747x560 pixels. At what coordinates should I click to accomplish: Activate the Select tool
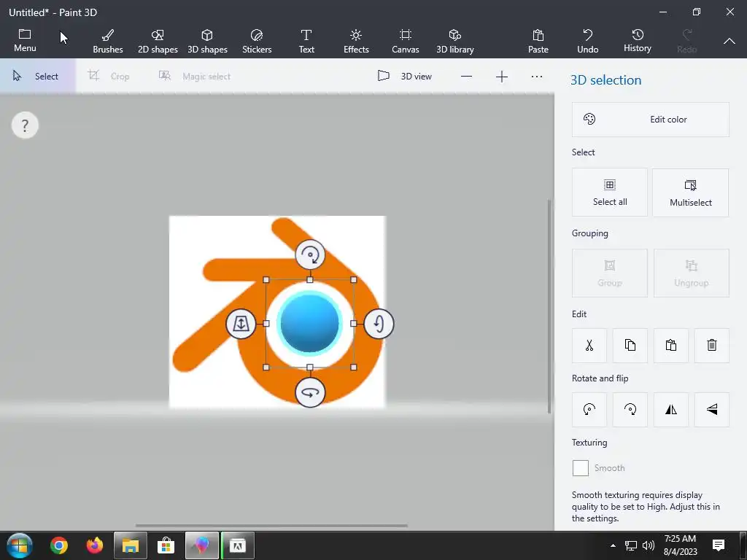point(37,76)
